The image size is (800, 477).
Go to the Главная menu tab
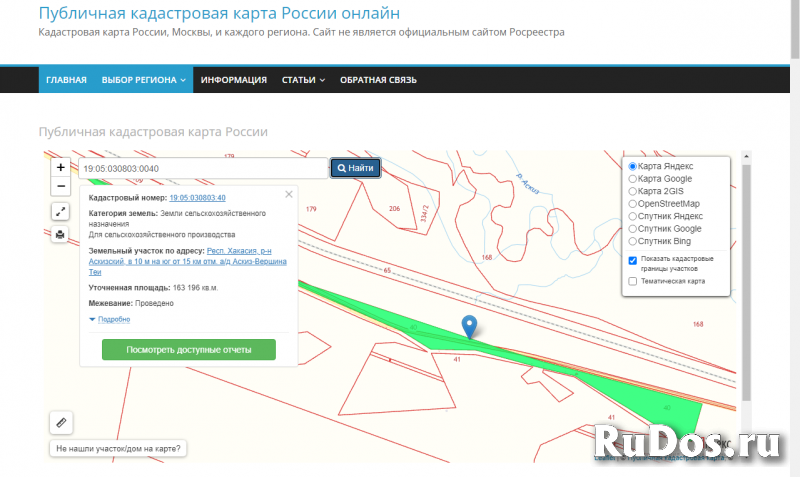[66, 80]
